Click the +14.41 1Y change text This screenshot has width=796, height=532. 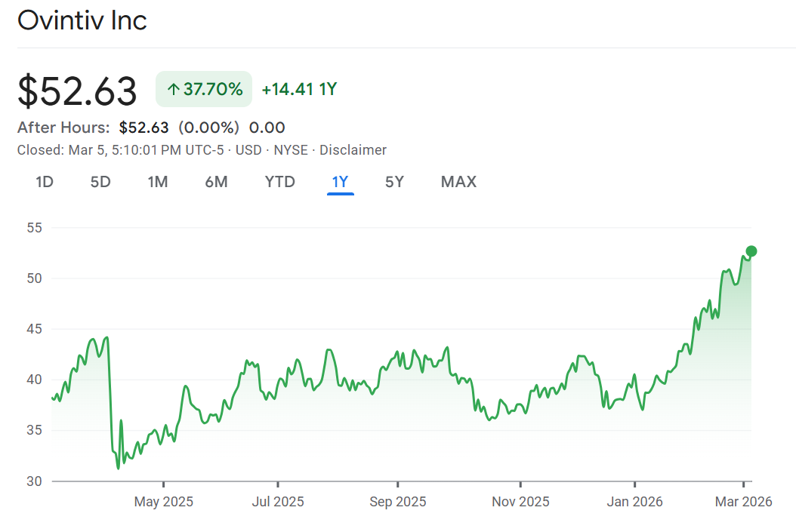(299, 90)
